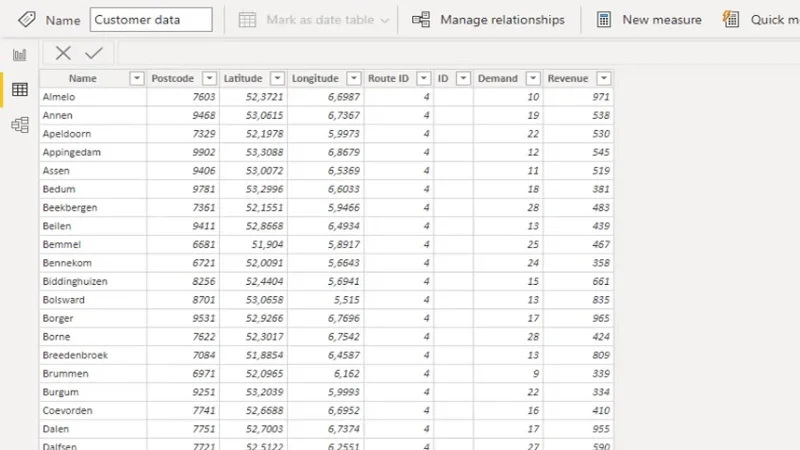Click the Bennekom name cell

(x=93, y=263)
